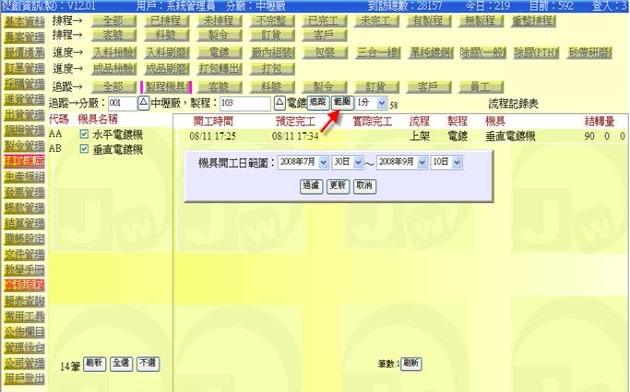Image resolution: width=630 pixels, height=392 pixels.
Task: Cancel the date range dialog with 取消
Action: (x=364, y=186)
